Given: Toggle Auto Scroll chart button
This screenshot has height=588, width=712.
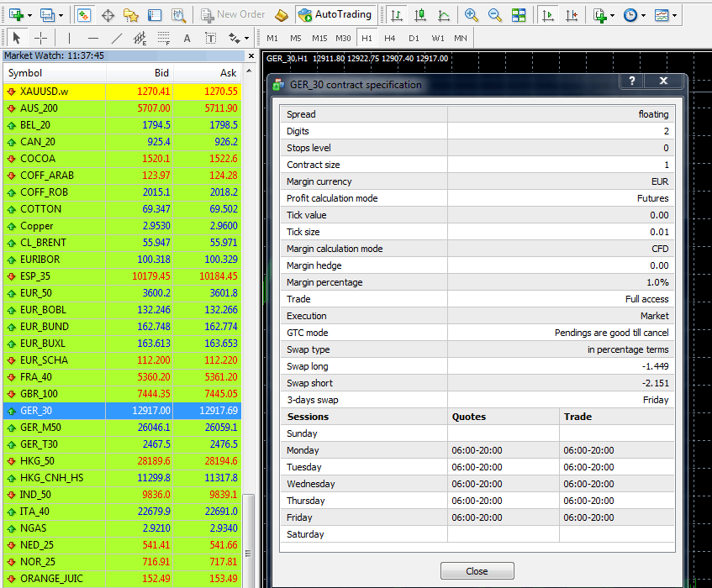Looking at the screenshot, I should point(548,15).
